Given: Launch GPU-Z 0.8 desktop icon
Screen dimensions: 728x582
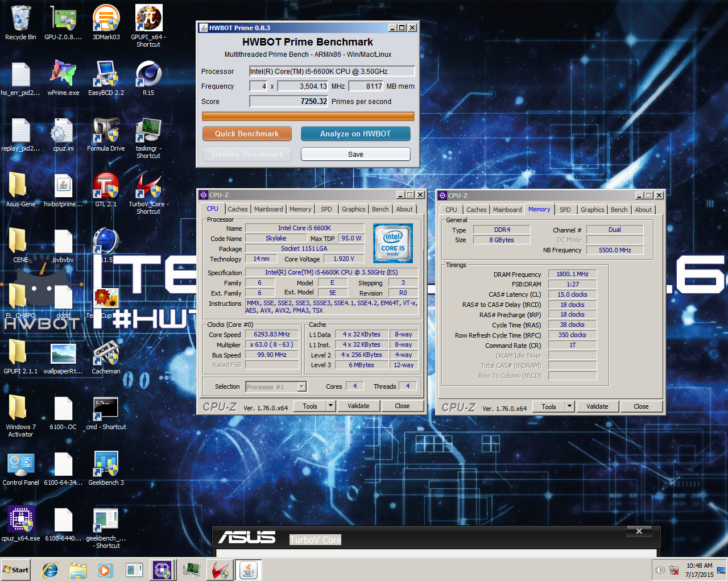Looking at the screenshot, I should pyautogui.click(x=63, y=23).
